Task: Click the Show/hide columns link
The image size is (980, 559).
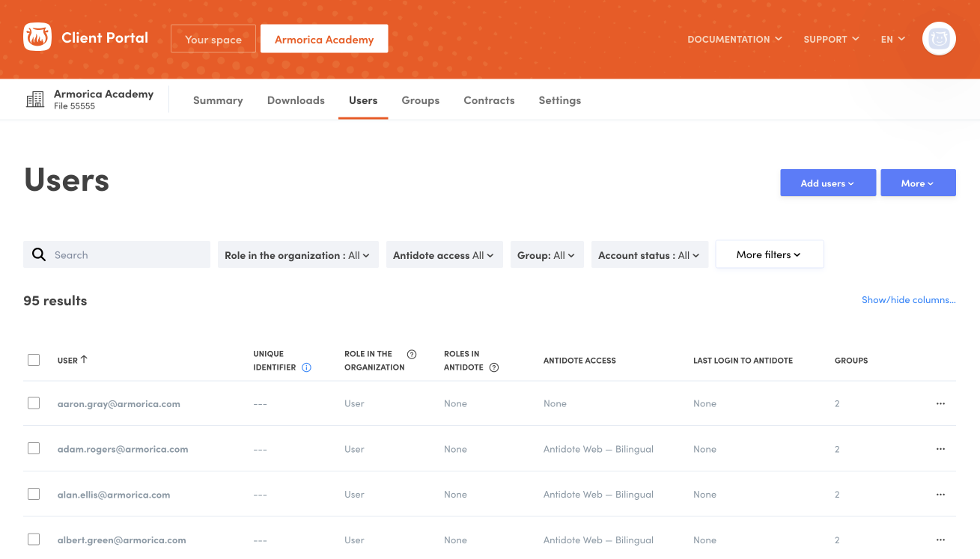Action: (908, 300)
